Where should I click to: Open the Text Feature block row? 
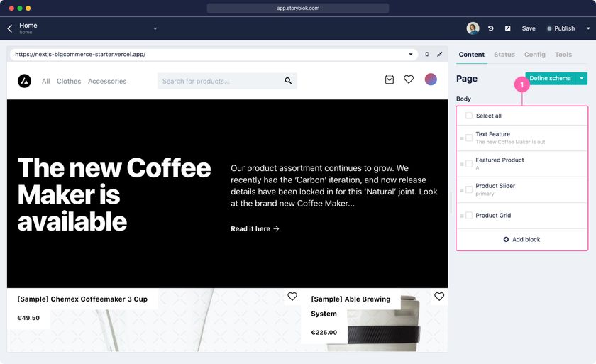522,138
